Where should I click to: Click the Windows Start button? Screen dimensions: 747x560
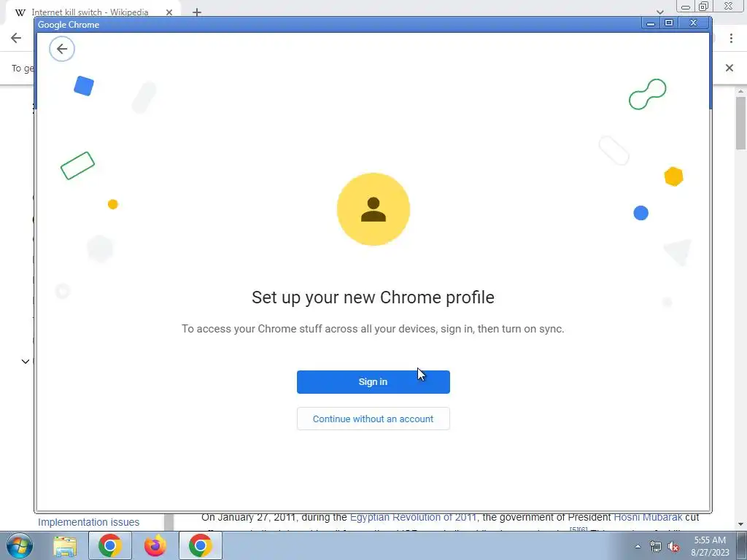[x=18, y=545]
